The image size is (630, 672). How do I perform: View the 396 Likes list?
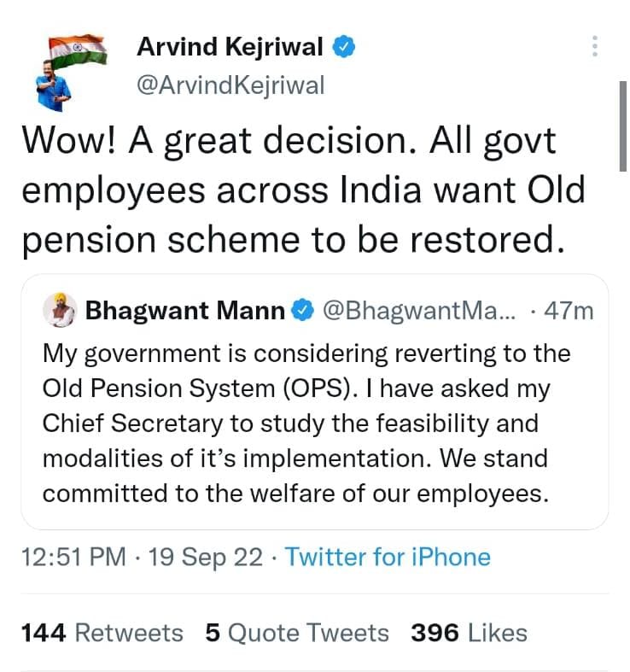[x=470, y=633]
